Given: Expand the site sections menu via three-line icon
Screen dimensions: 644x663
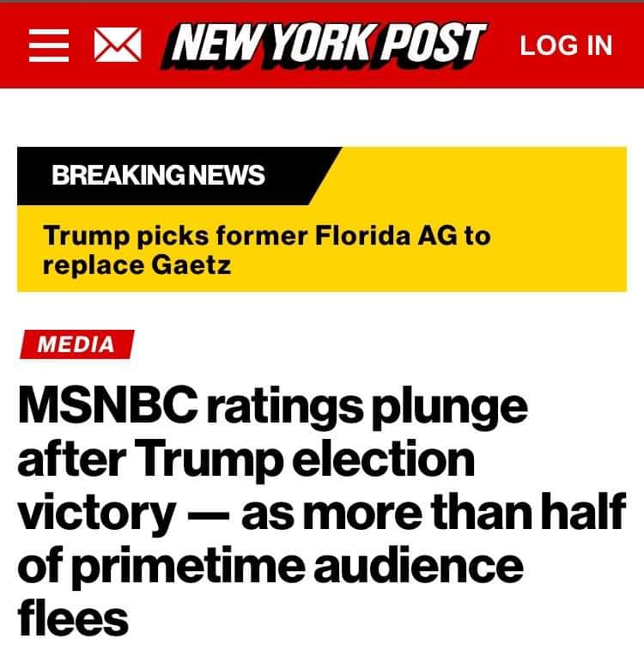Looking at the screenshot, I should click(x=48, y=45).
